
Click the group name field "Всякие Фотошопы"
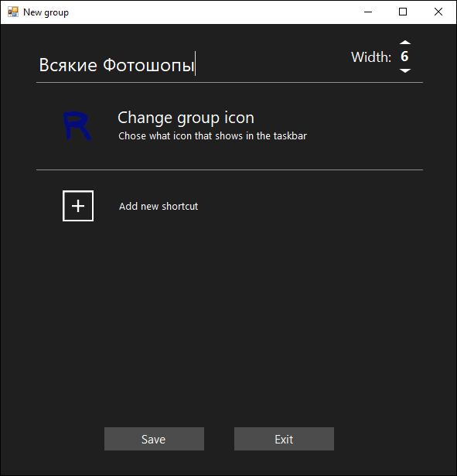coord(117,65)
